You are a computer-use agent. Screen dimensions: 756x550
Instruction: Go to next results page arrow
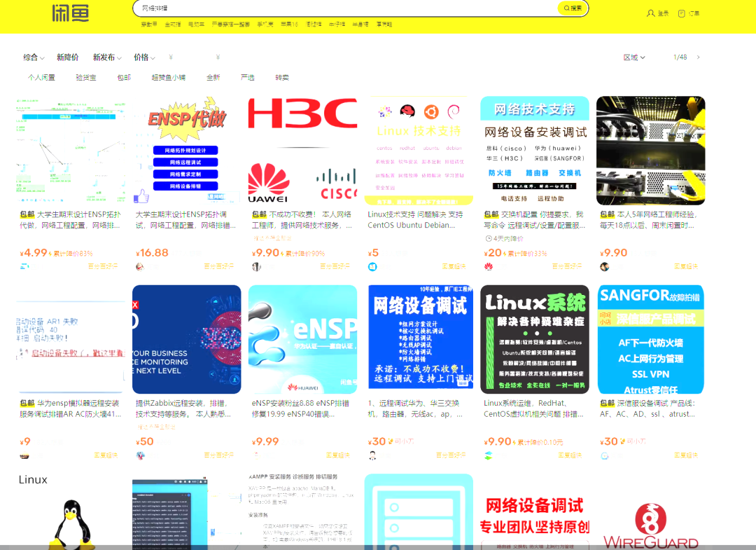pos(698,57)
